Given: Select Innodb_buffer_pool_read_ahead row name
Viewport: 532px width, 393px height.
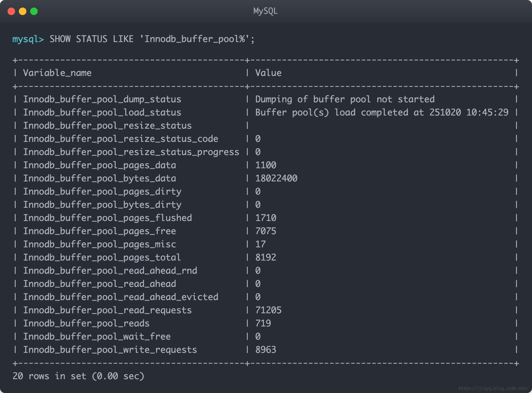Looking at the screenshot, I should (100, 284).
